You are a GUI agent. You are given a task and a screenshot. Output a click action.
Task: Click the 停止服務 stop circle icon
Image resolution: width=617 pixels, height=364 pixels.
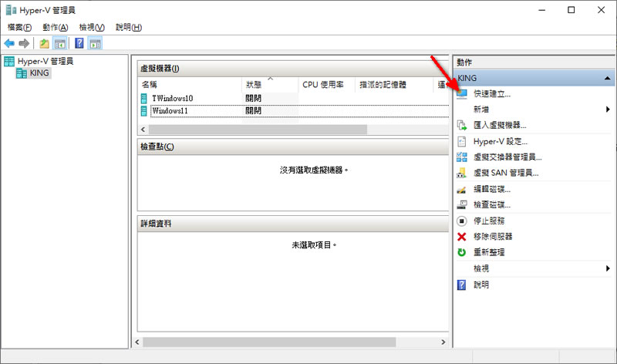tap(461, 221)
